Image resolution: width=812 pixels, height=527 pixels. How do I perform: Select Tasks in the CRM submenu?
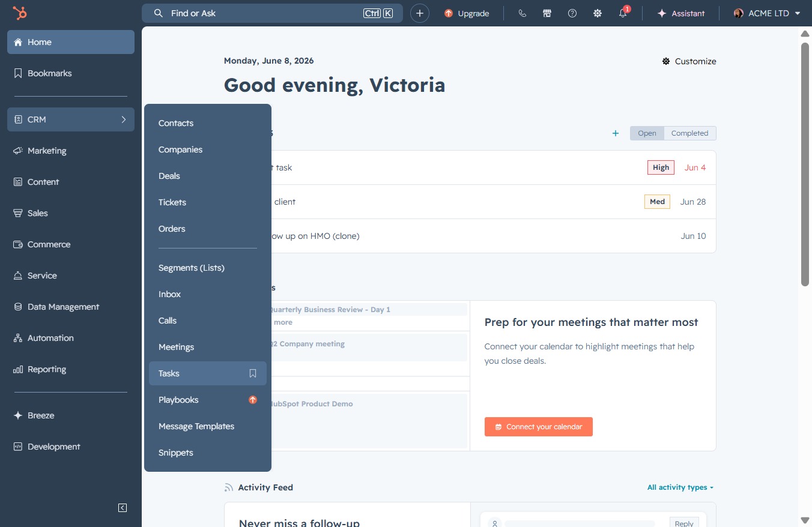tap(208, 373)
